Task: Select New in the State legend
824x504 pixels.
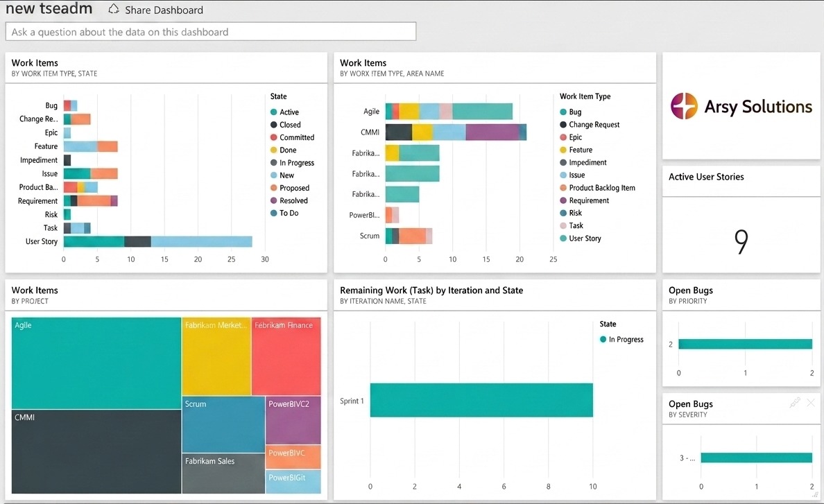Action: pyautogui.click(x=282, y=175)
